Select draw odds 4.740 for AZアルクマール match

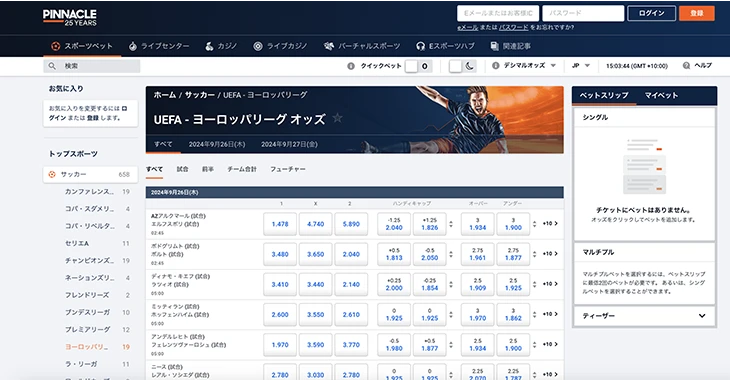315,224
